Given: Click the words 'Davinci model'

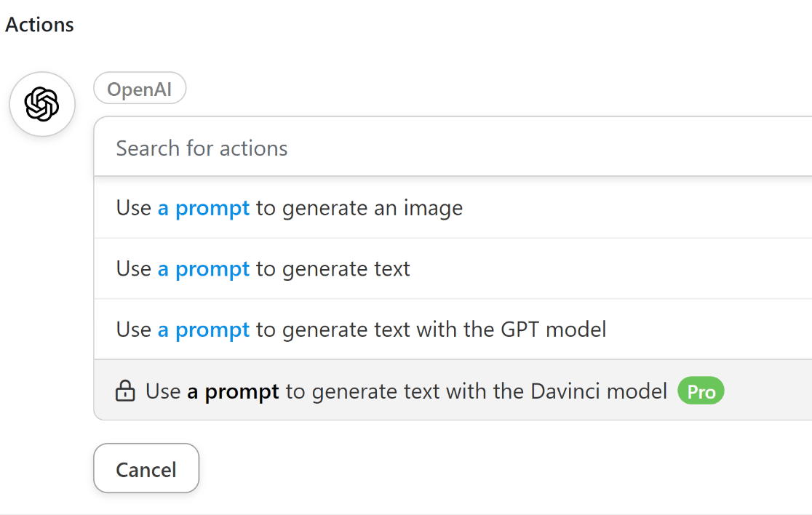Looking at the screenshot, I should [x=599, y=391].
